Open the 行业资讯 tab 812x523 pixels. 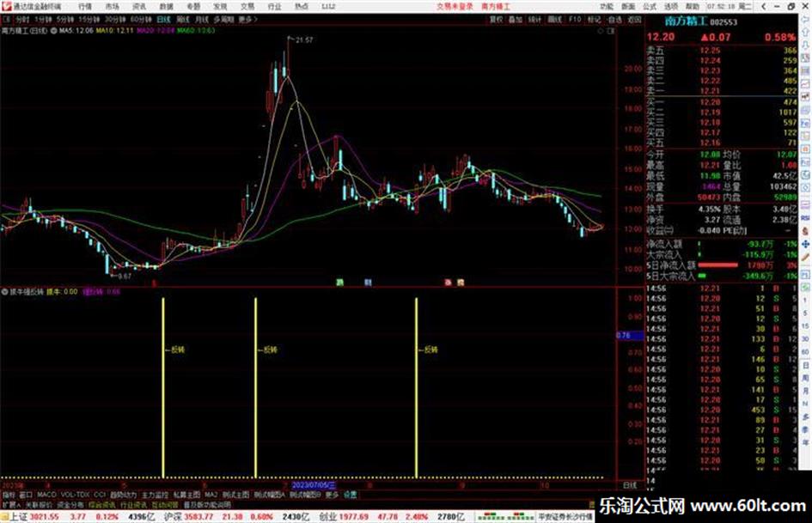click(x=133, y=504)
